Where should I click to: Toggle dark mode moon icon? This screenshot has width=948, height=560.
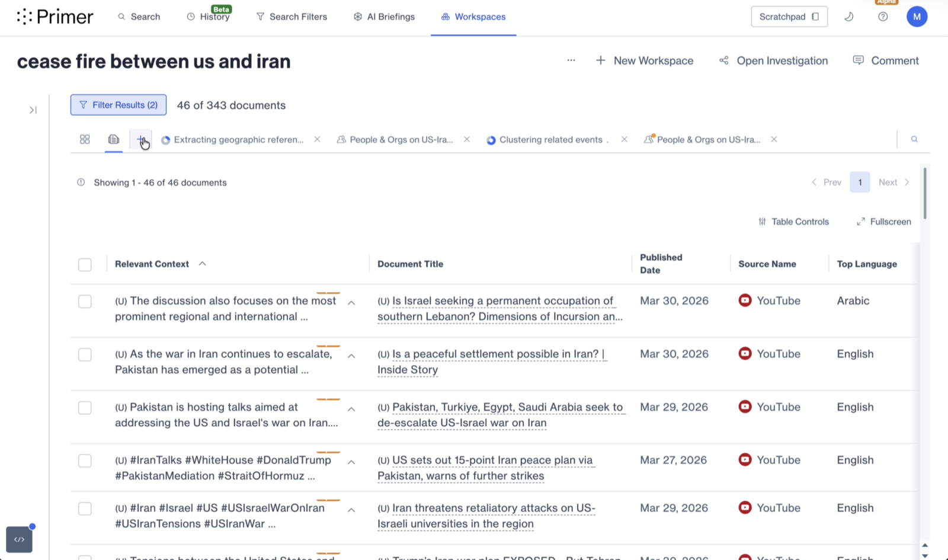[x=848, y=17]
